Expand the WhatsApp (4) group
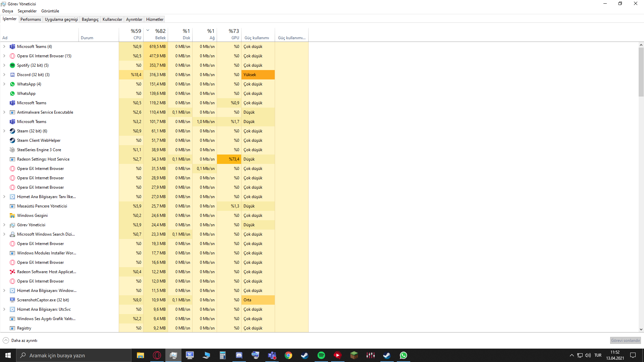 (4, 84)
